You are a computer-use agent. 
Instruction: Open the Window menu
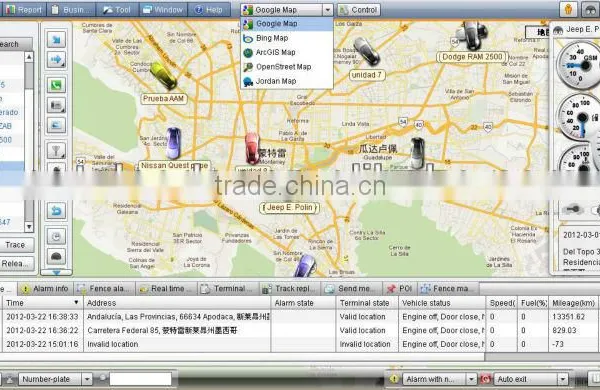tap(163, 10)
